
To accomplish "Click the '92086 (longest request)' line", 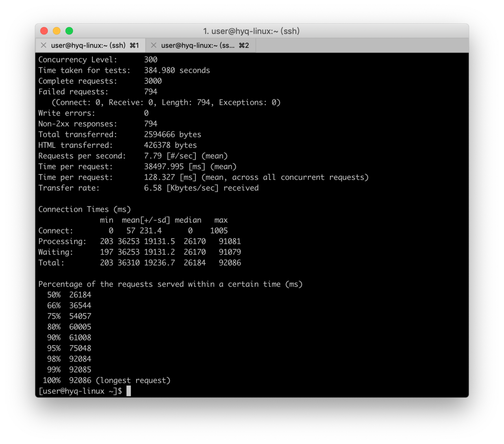I will pyautogui.click(x=120, y=381).
